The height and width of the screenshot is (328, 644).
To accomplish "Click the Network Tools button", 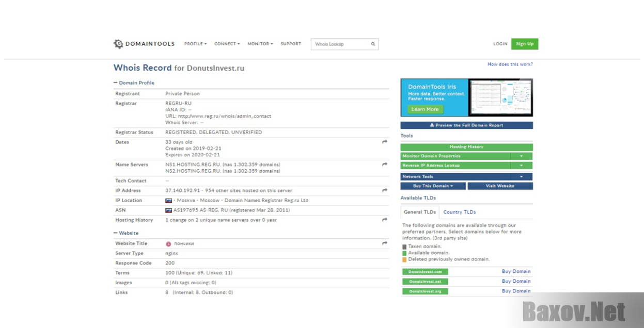I will (x=455, y=177).
